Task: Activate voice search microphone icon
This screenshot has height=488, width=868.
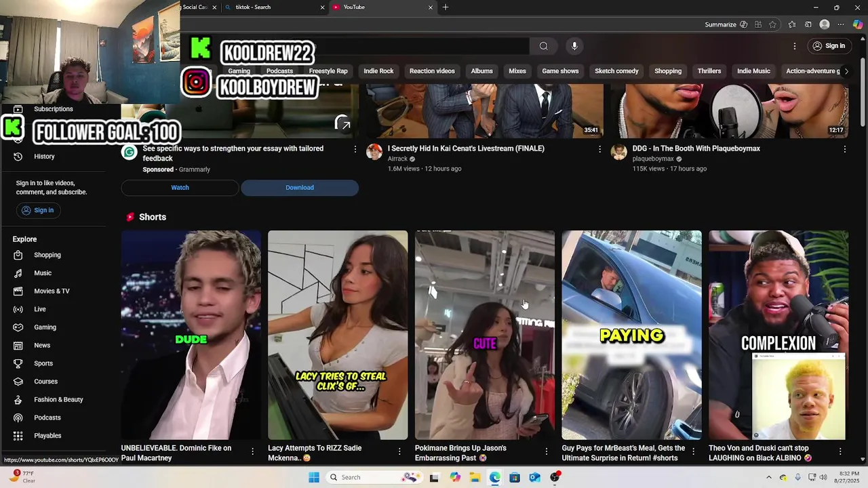Action: (574, 46)
